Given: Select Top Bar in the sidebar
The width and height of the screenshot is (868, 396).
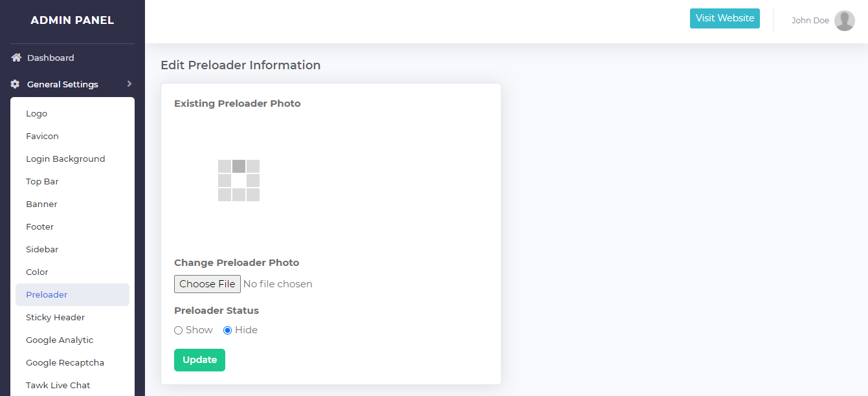Looking at the screenshot, I should 42,182.
